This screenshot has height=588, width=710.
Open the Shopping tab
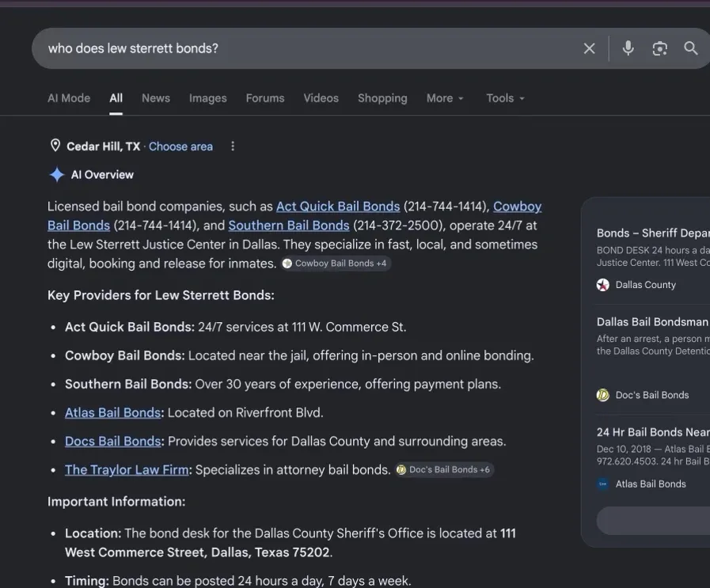(382, 98)
